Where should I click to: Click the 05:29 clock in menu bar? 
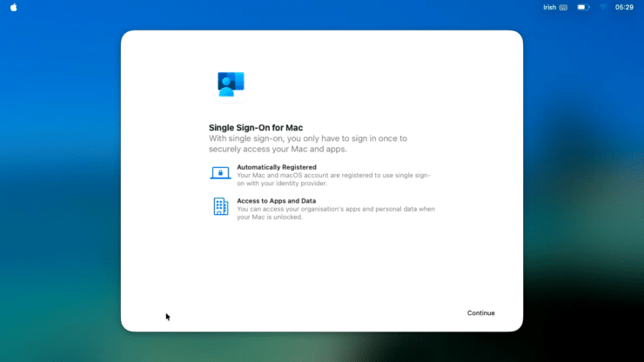point(624,7)
